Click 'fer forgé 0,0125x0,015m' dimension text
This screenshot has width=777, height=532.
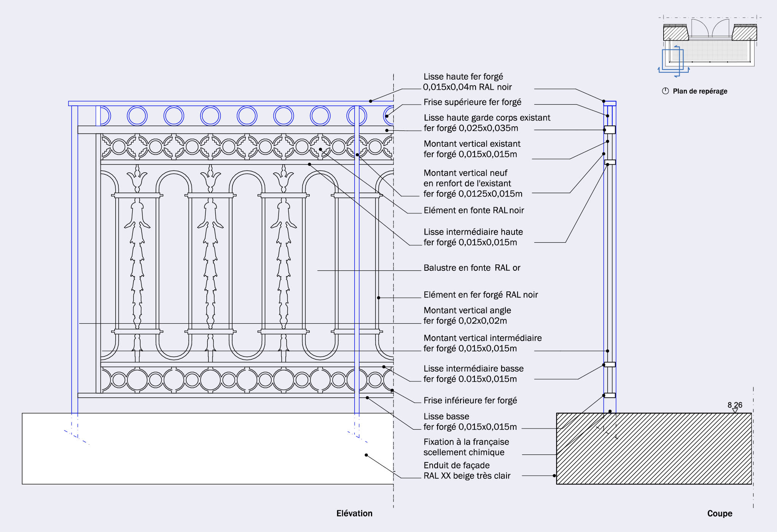click(x=473, y=194)
